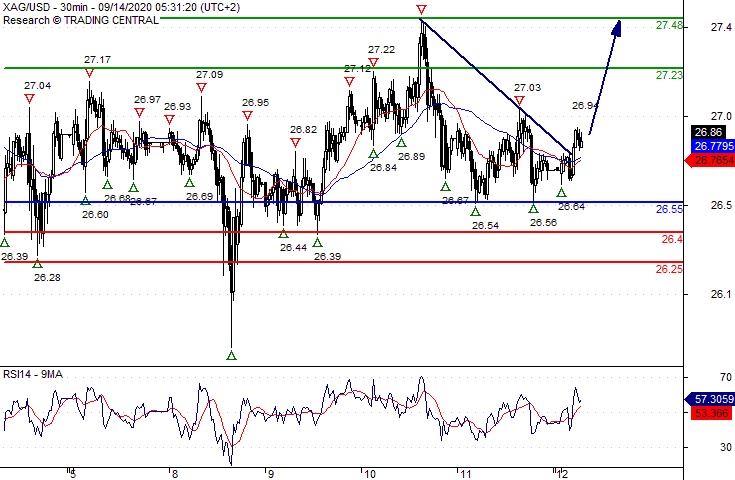Image resolution: width=735 pixels, height=480 pixels.
Task: Click the 27.4 price axis label
Action: (x=721, y=27)
